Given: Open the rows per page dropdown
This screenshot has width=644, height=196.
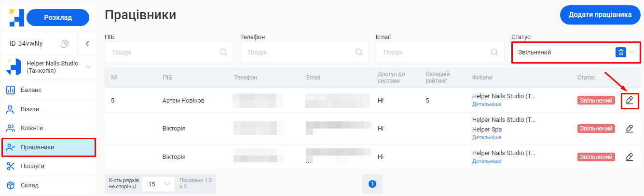Looking at the screenshot, I should coord(159,184).
